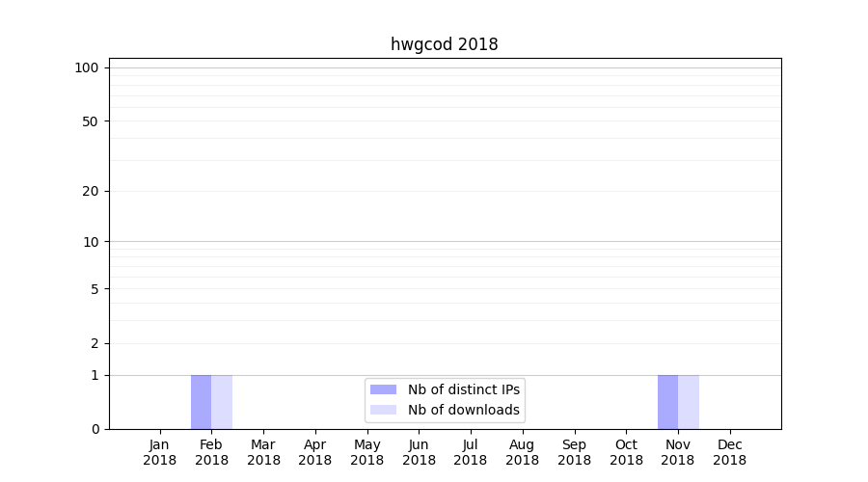Screen dimensions: 868x482
Task: Click the February downloads bar
Action: point(222,402)
